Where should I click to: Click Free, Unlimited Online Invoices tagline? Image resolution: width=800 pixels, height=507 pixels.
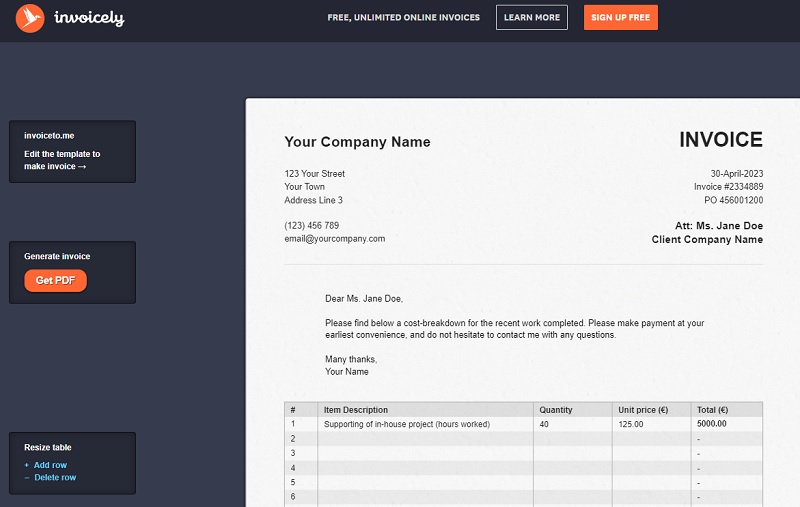(404, 17)
